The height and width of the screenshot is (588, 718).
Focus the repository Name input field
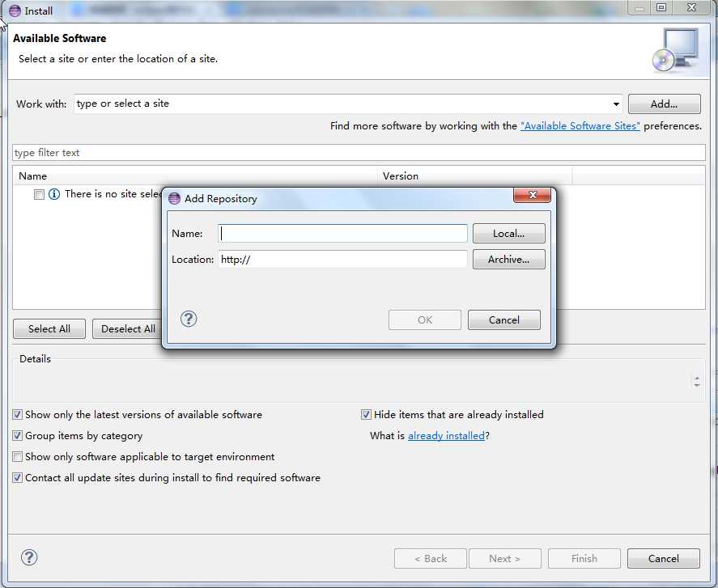(342, 234)
